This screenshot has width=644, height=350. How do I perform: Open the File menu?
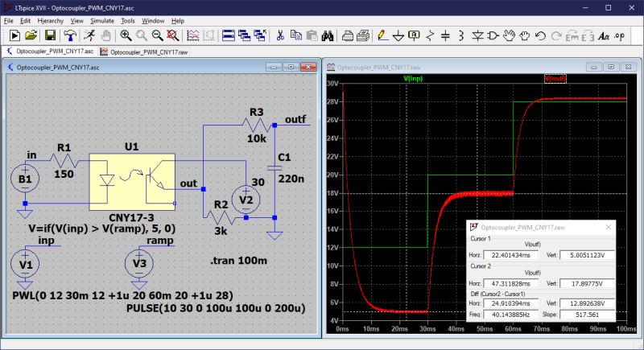9,20
